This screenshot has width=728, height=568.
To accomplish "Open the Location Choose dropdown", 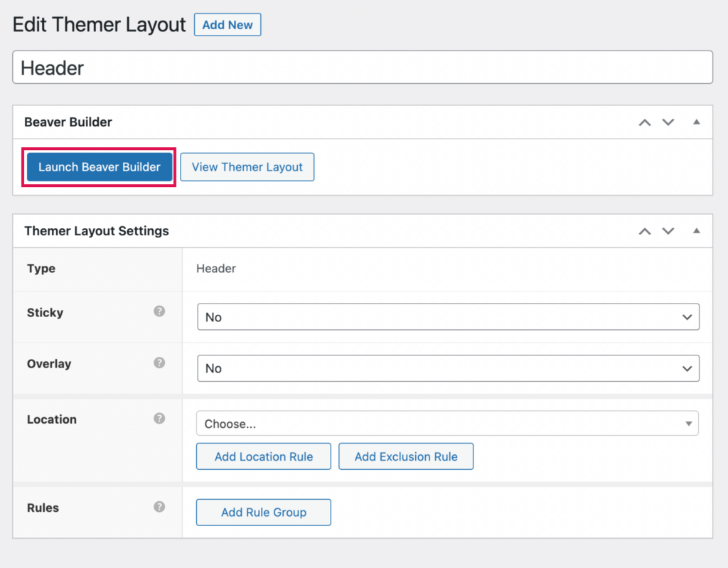I will click(448, 423).
